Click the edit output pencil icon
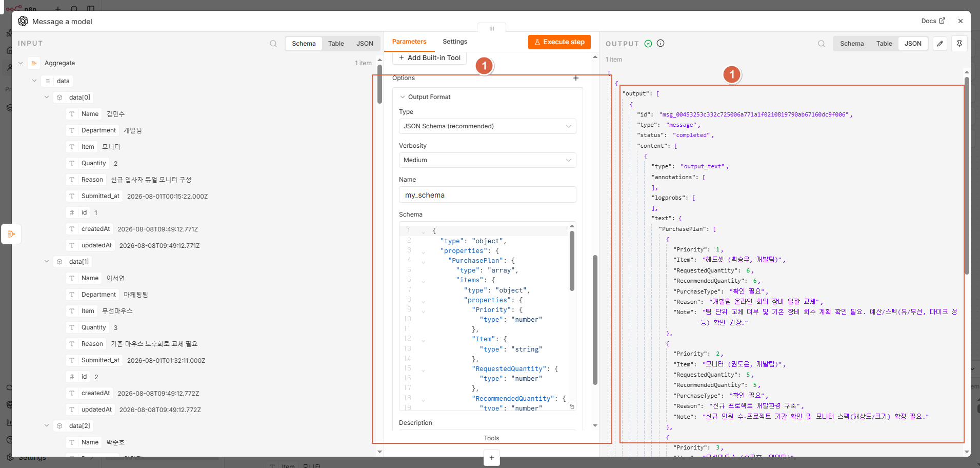Viewport: 980px width, 468px height. [940, 44]
